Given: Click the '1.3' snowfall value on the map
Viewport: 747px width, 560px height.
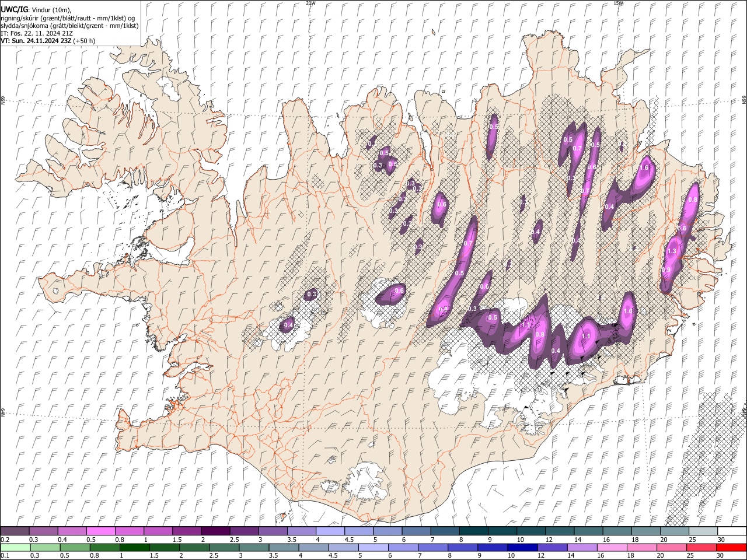Looking at the screenshot, I should click(x=672, y=251).
